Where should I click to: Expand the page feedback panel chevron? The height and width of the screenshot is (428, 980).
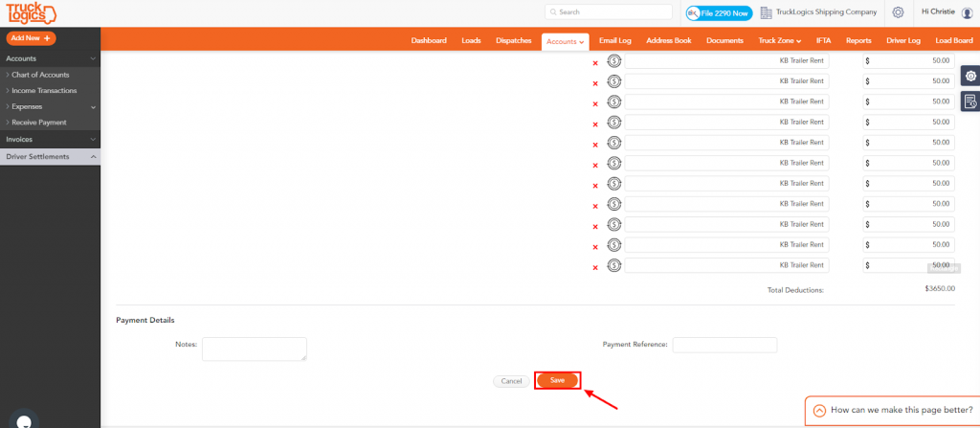tap(819, 411)
